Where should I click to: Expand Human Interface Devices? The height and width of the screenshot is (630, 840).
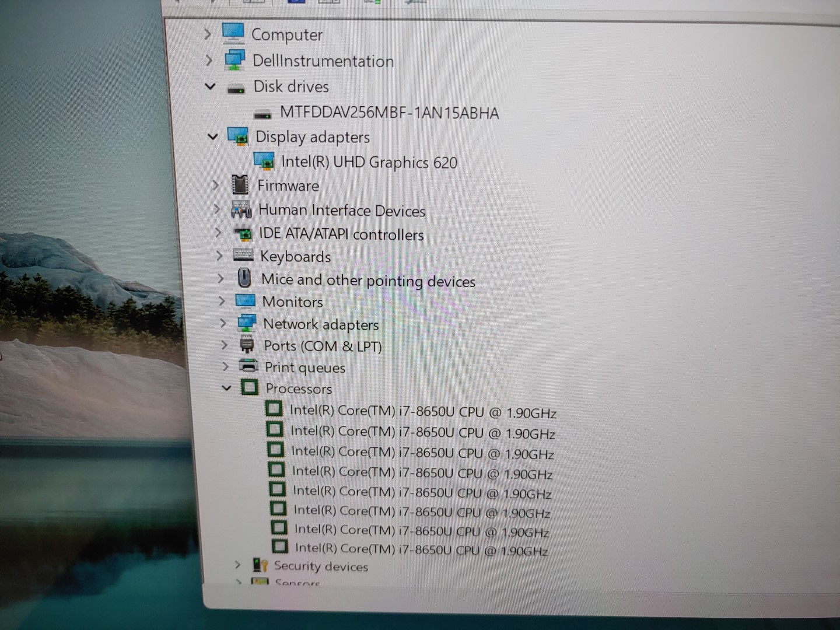tap(217, 209)
